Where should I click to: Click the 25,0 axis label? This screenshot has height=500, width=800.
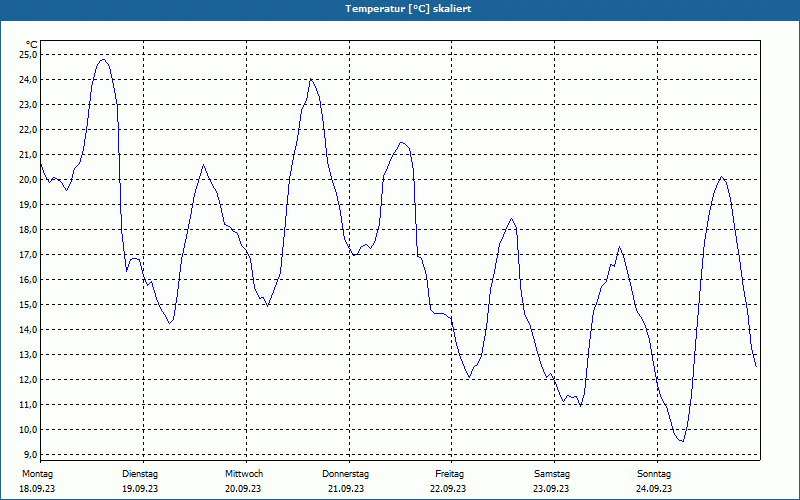coord(28,54)
